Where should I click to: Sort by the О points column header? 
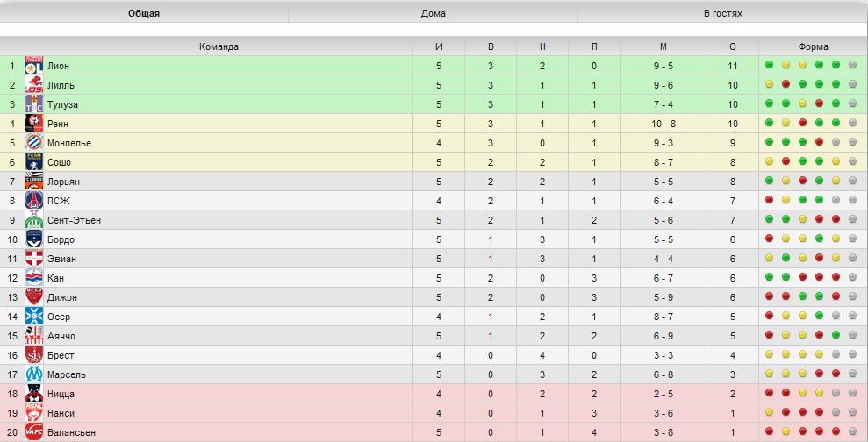[732, 46]
